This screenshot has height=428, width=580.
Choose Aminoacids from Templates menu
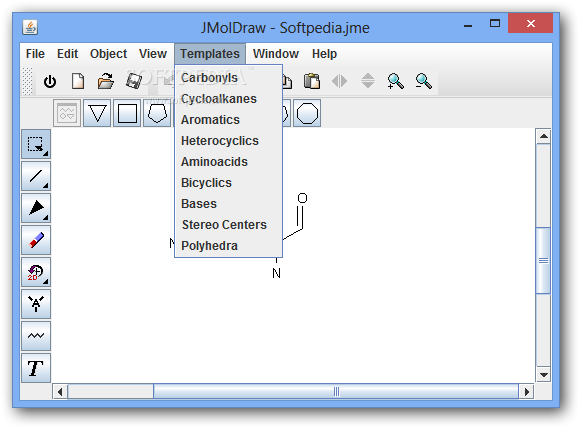(x=228, y=162)
